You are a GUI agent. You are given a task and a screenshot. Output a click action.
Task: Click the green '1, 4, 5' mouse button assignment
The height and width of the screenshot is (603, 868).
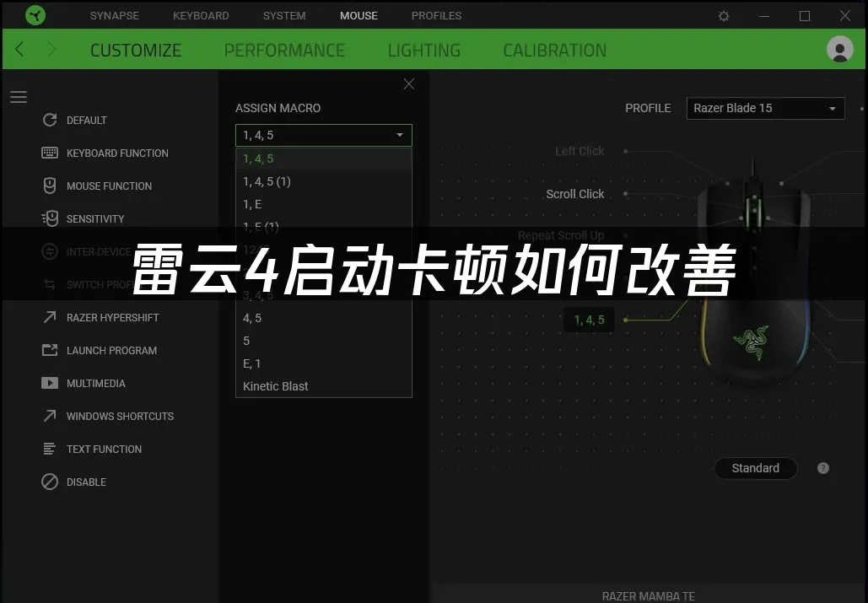pos(589,320)
